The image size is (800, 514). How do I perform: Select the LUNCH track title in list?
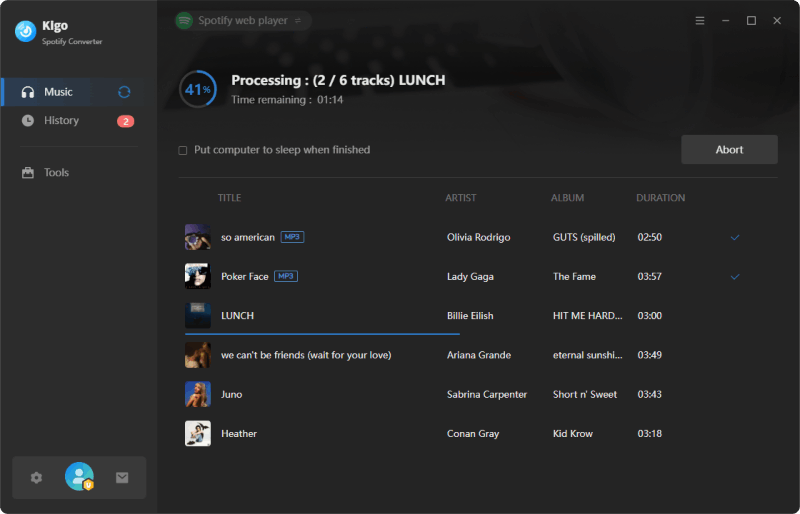pos(238,316)
